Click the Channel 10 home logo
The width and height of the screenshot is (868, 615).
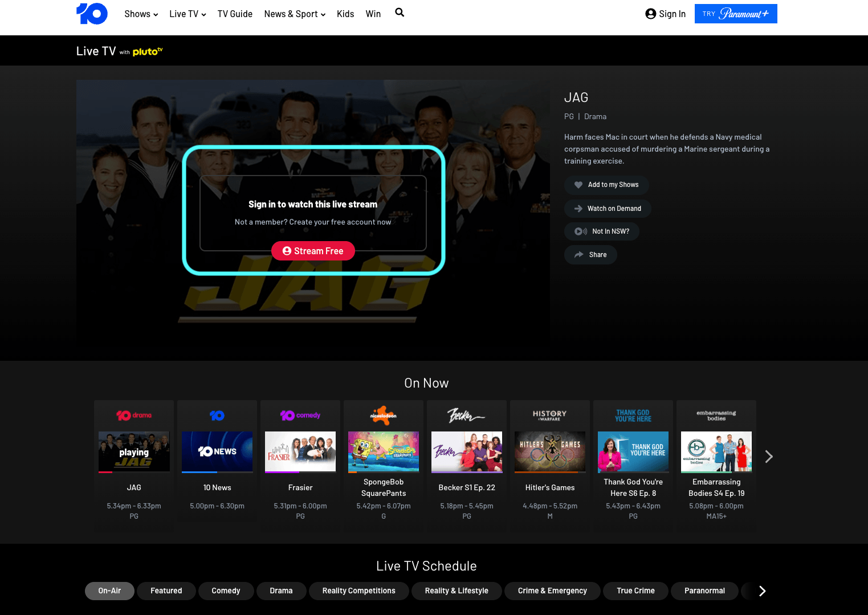click(92, 14)
